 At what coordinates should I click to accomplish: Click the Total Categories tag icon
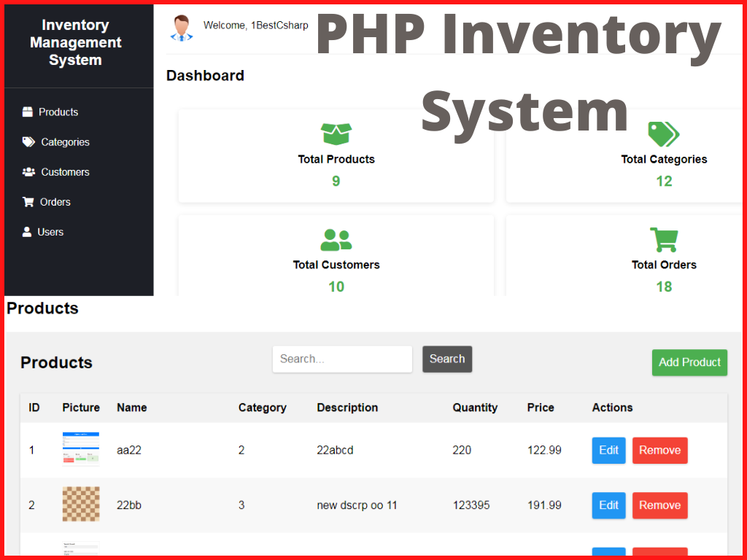click(x=663, y=133)
